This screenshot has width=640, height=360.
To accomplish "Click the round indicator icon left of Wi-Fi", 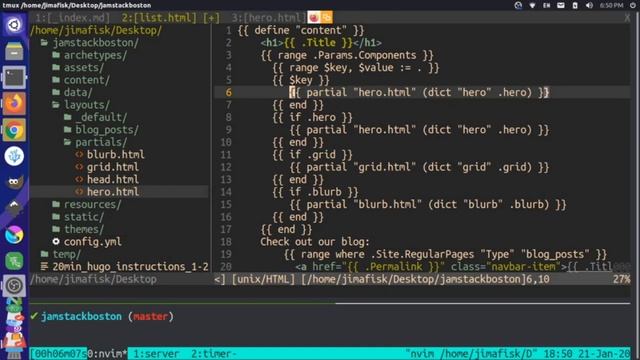I will point(518,5).
